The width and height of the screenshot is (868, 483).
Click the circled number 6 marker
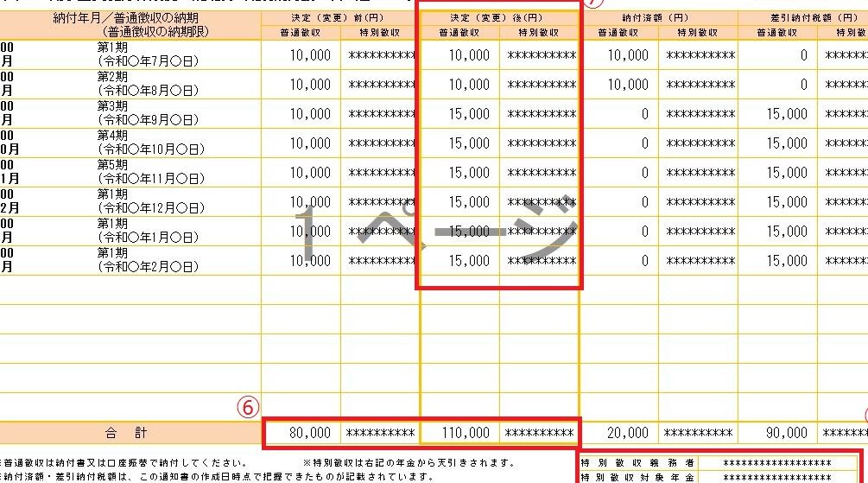[249, 408]
